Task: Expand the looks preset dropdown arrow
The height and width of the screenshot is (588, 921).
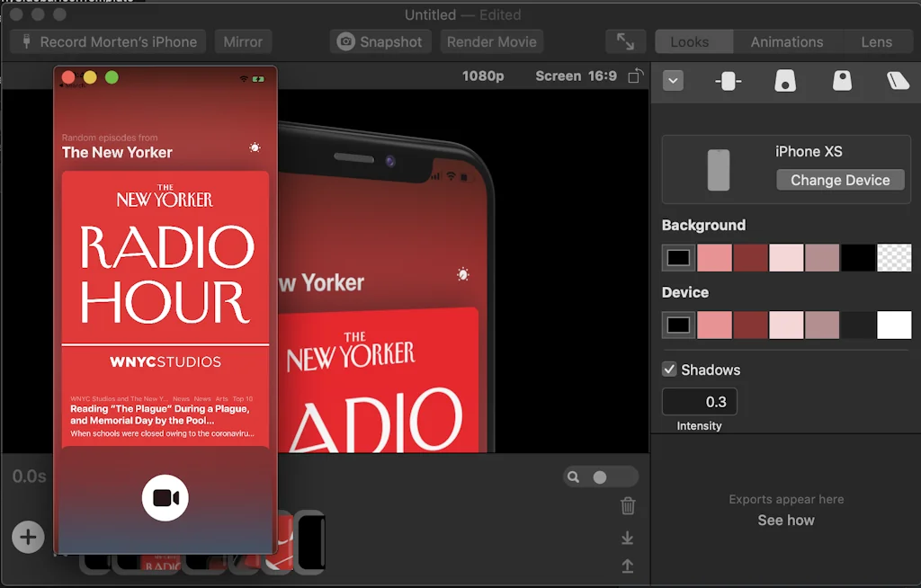Action: coord(673,81)
